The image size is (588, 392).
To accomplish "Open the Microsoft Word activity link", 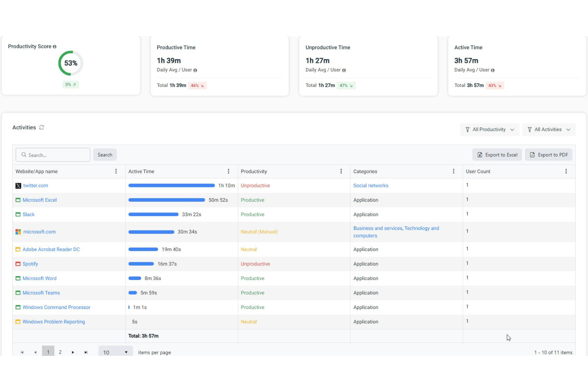I will pos(40,278).
